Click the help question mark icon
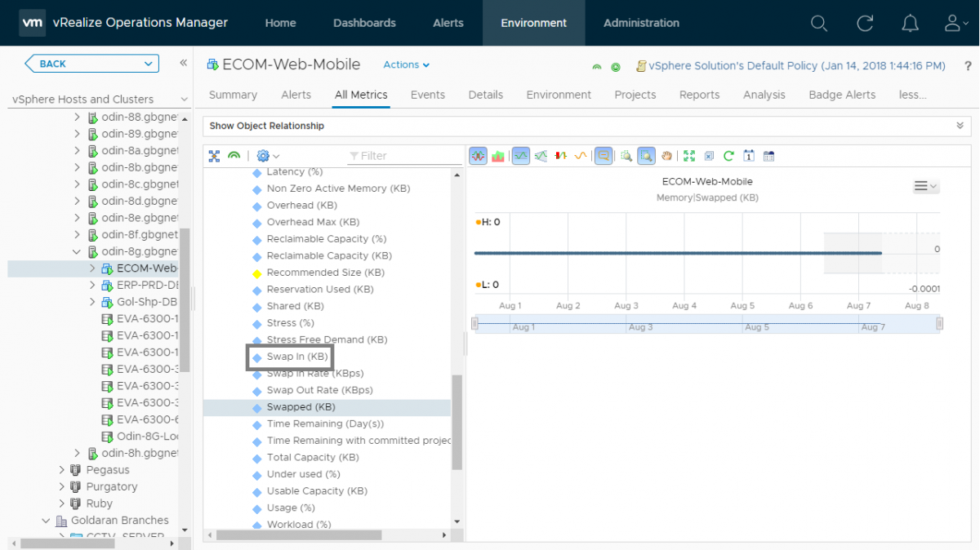This screenshot has width=980, height=550. (968, 66)
